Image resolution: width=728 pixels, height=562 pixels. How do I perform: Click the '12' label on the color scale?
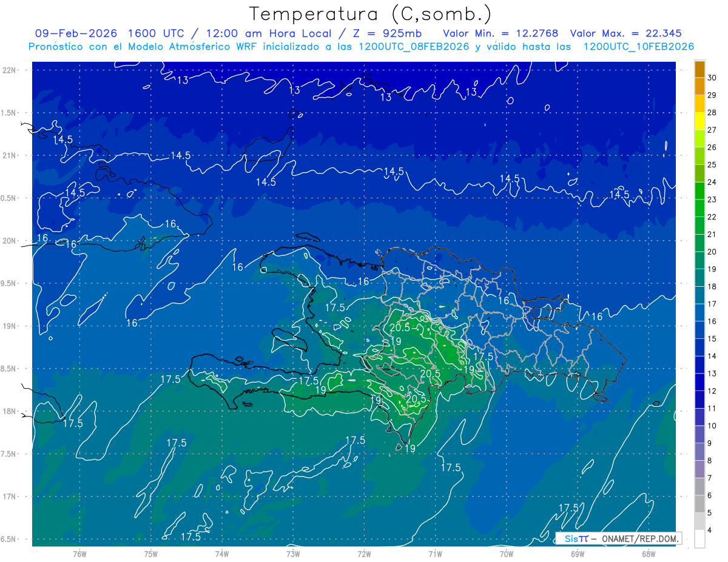712,391
